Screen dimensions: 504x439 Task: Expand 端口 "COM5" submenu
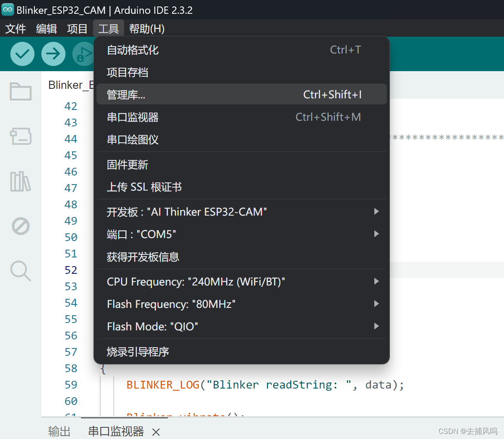241,234
